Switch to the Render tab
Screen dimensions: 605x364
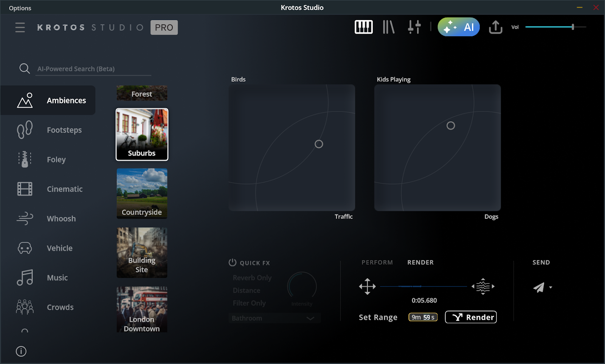(x=420, y=262)
